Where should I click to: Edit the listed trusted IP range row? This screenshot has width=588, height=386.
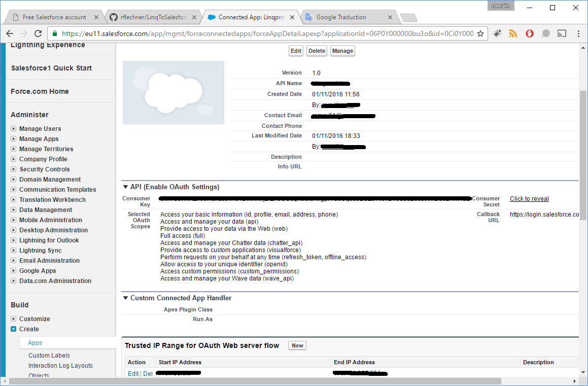[133, 374]
